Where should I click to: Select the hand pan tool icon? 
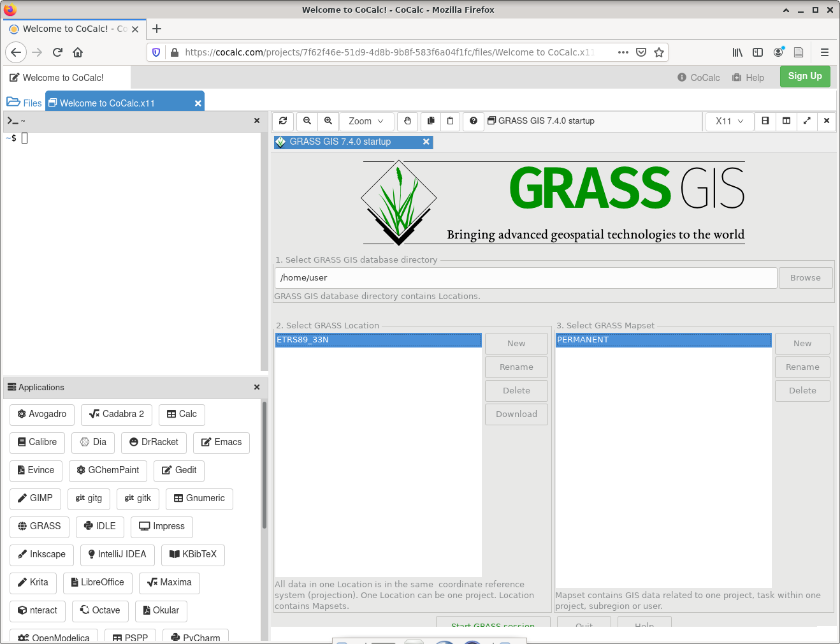point(408,121)
